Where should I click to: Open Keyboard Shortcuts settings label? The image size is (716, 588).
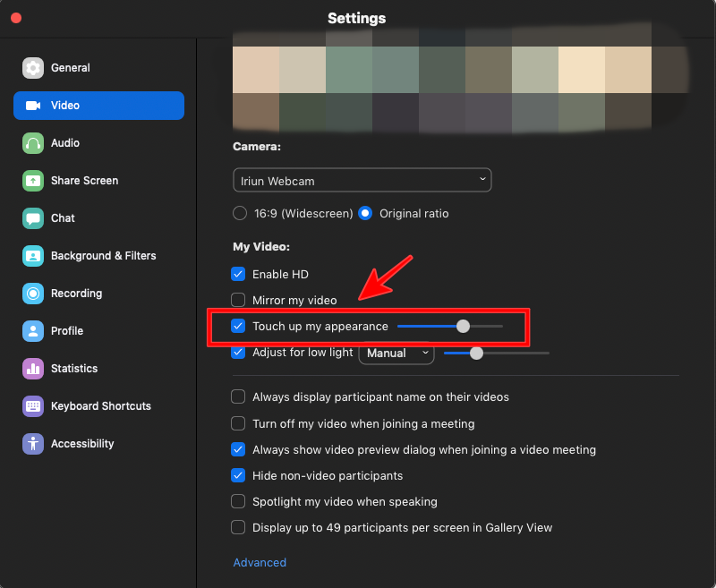[x=101, y=406]
